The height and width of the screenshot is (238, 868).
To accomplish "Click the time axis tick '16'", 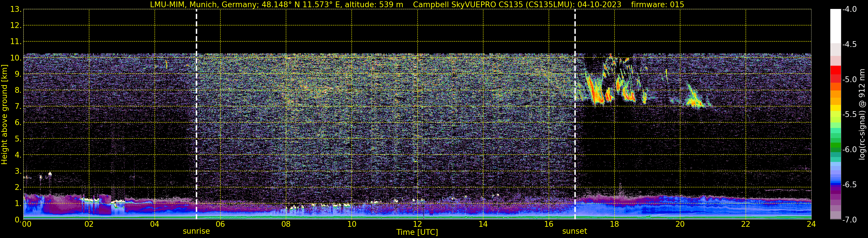I will pos(549,224).
